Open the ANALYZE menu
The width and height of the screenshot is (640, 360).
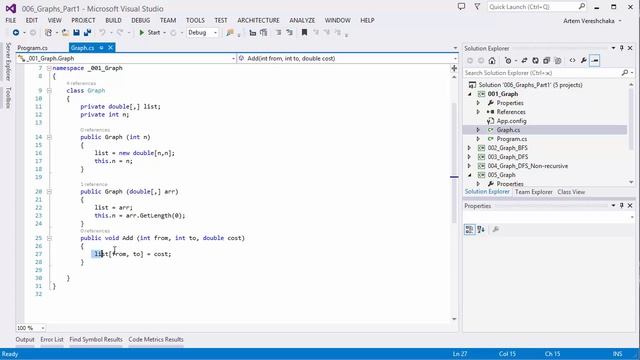(x=302, y=20)
